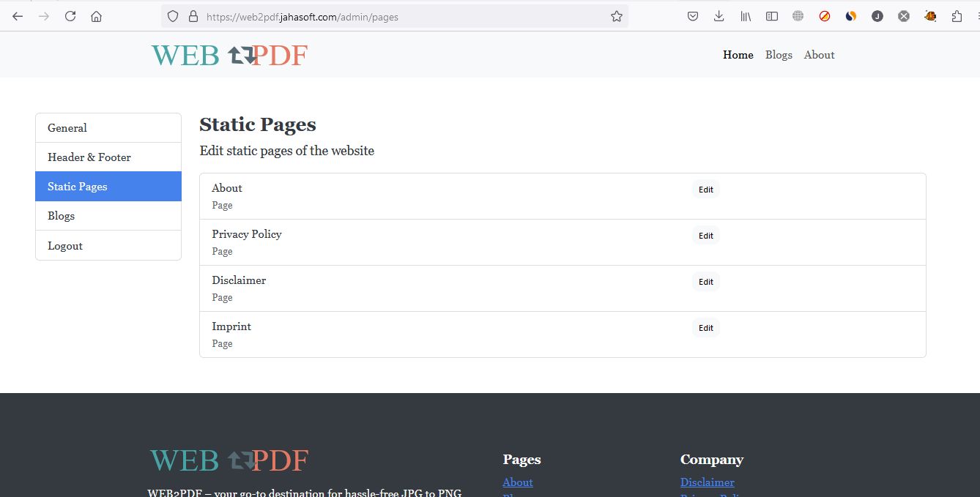This screenshot has height=497, width=980.
Task: Toggle the browser sidebar icon
Action: pyautogui.click(x=772, y=16)
